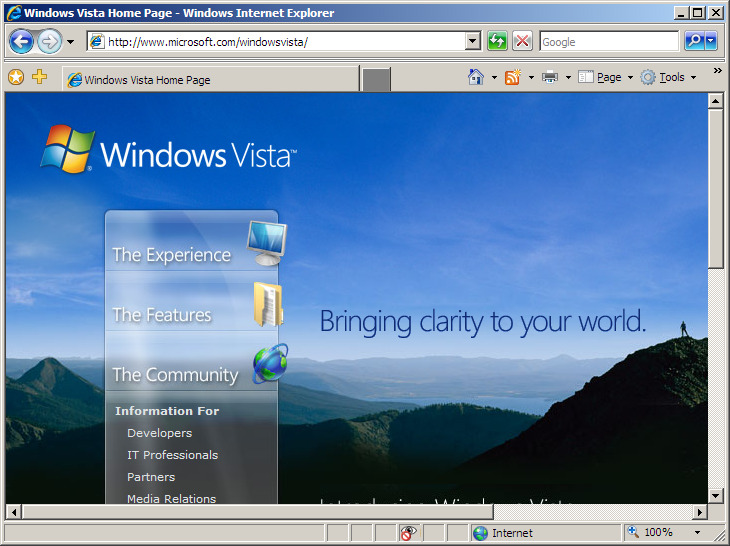
Task: Open the recent pages dropdown beside Forward
Action: (70, 42)
